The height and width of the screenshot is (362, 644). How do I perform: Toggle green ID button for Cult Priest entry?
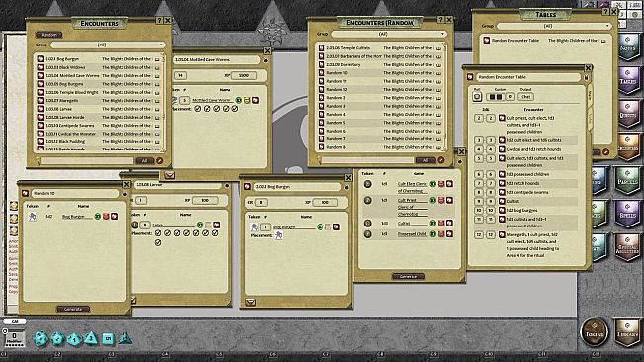[432, 200]
